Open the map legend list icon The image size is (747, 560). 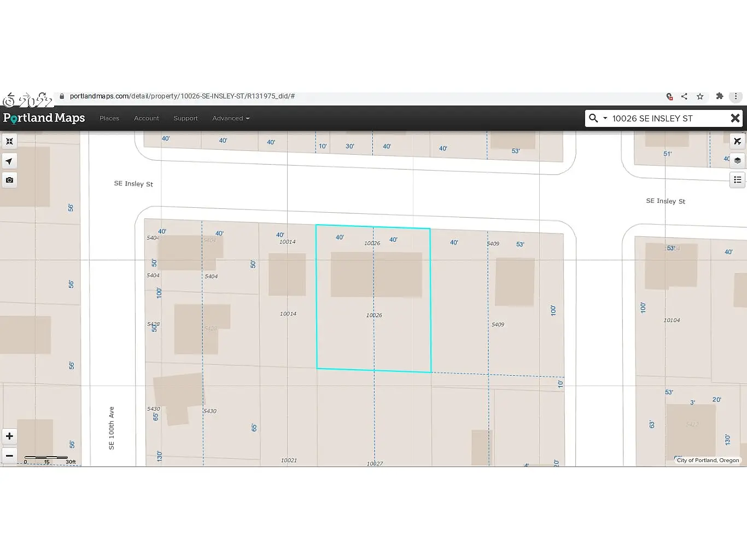coord(737,179)
